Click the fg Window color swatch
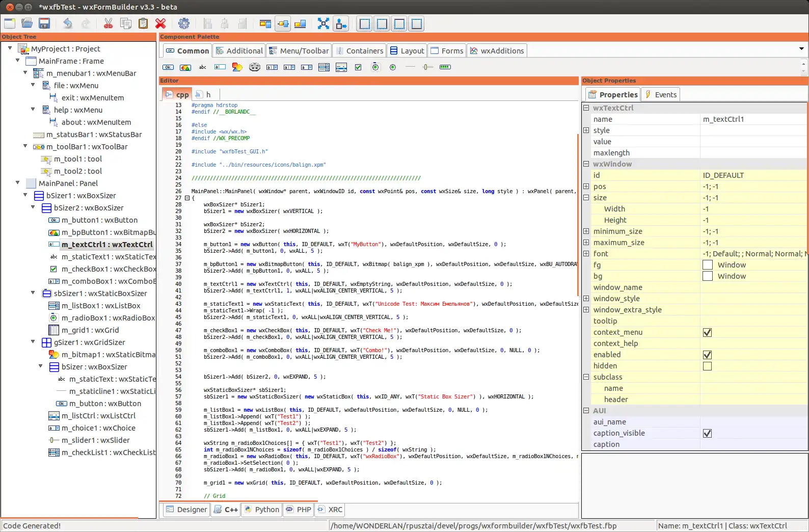Screen dimensions: 809x532 (707, 265)
